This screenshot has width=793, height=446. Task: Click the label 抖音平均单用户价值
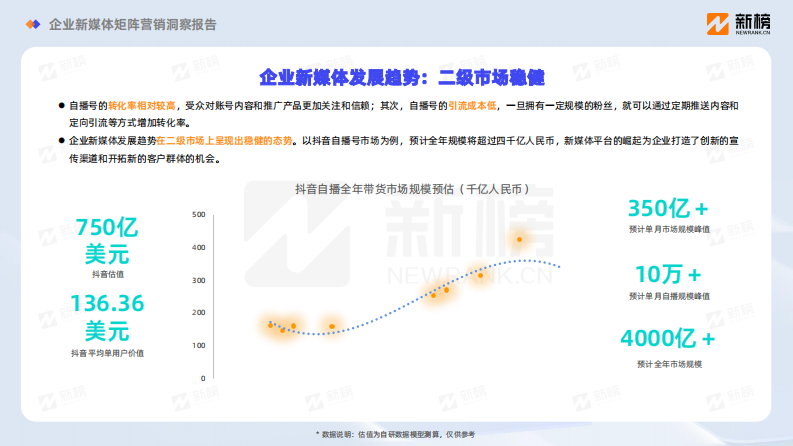(x=107, y=353)
